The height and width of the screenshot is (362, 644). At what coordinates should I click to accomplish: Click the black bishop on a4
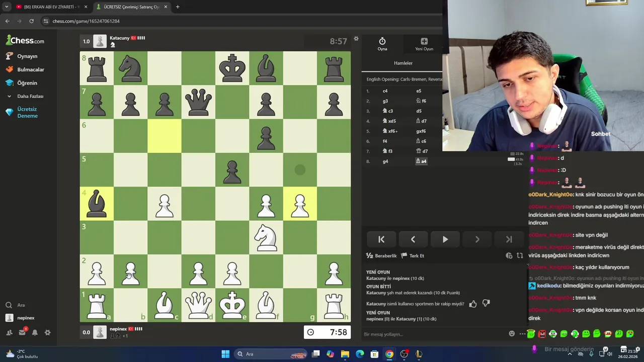pos(97,204)
